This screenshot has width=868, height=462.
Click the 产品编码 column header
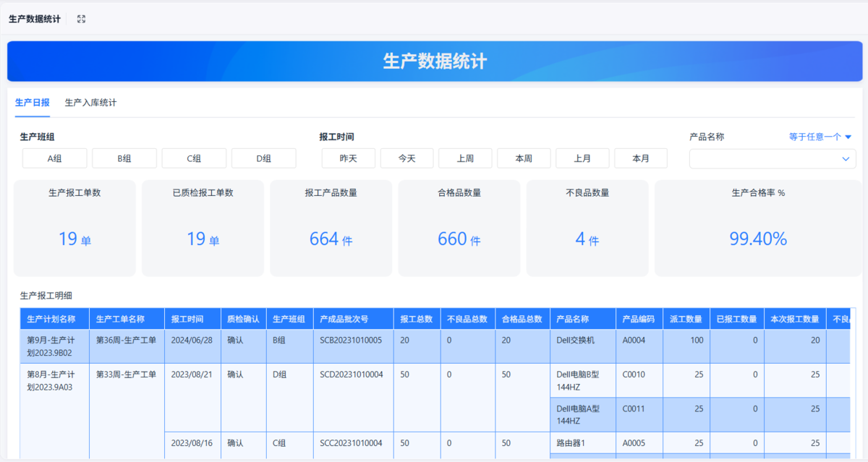click(639, 319)
